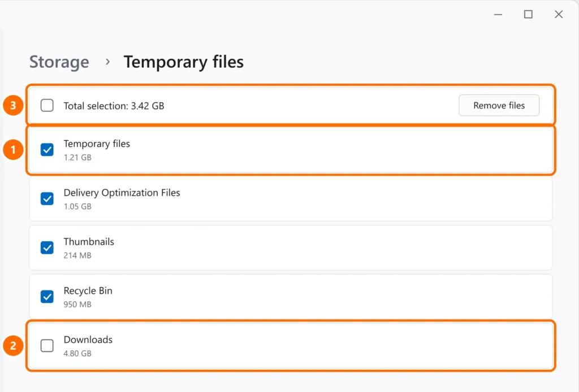
Task: Click the '950 MB' size value
Action: coord(77,304)
